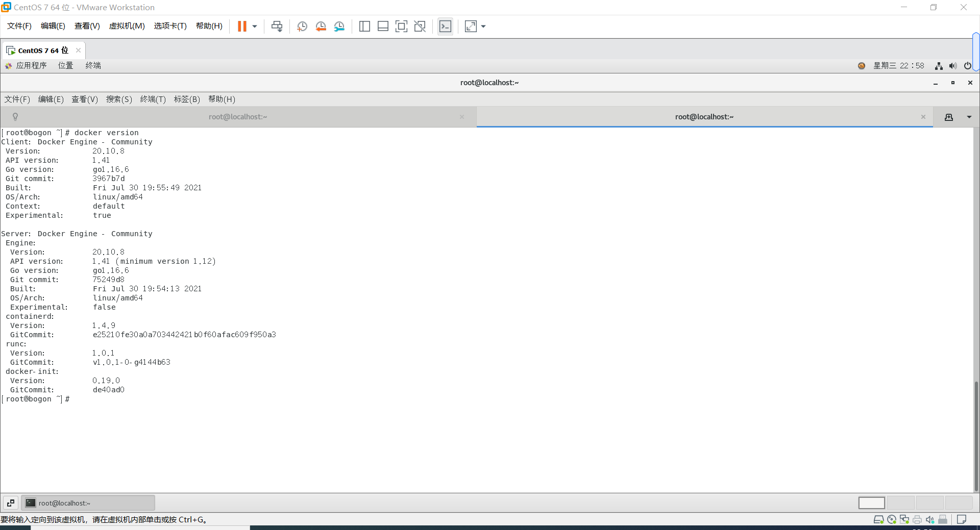The image size is (980, 530).
Task: Toggle the console view button
Action: pos(445,27)
